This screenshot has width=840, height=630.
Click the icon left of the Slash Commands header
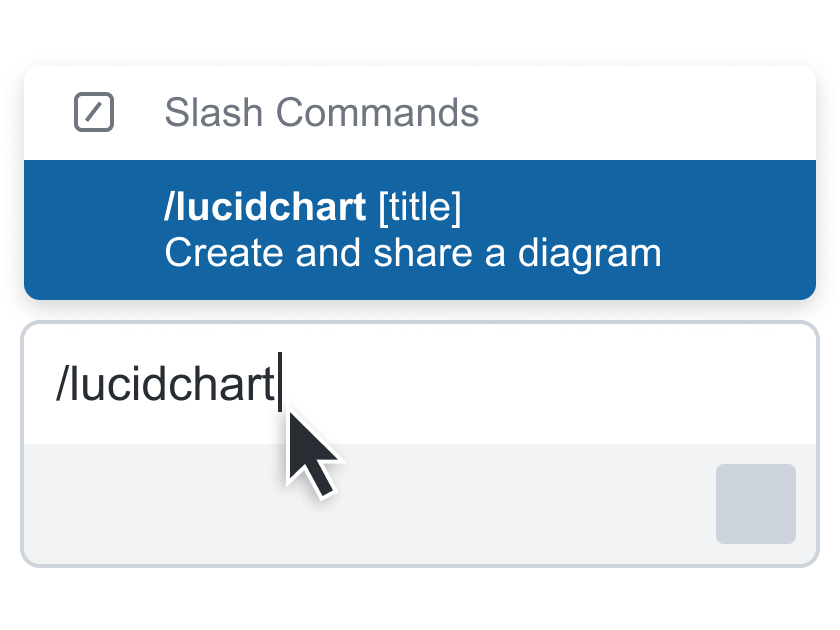click(93, 113)
